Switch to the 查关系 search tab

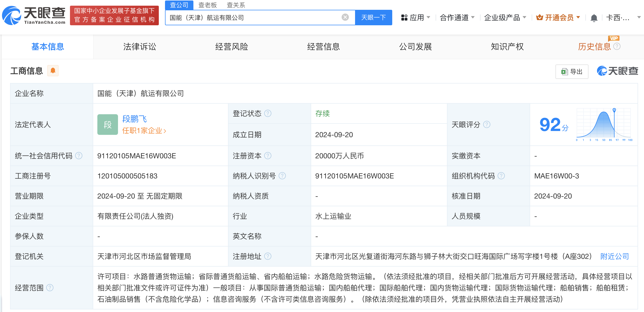236,5
